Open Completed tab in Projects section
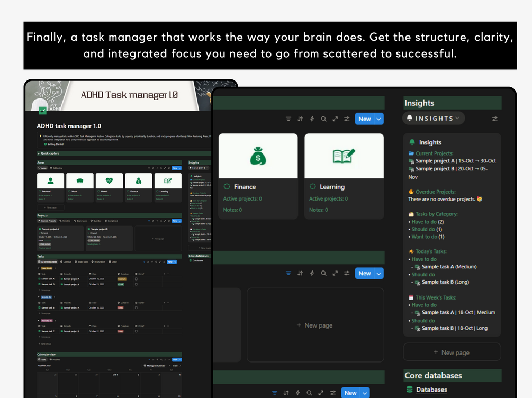The image size is (532, 398). coord(111,221)
